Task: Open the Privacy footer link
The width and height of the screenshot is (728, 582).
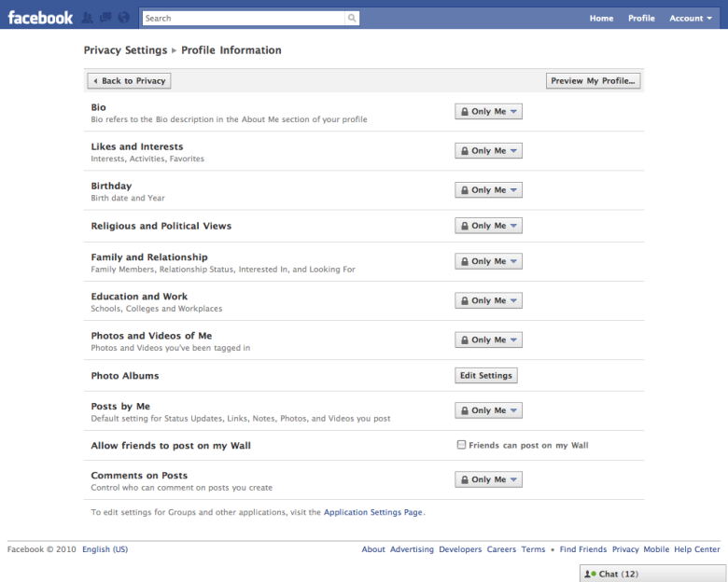Action: [x=625, y=549]
